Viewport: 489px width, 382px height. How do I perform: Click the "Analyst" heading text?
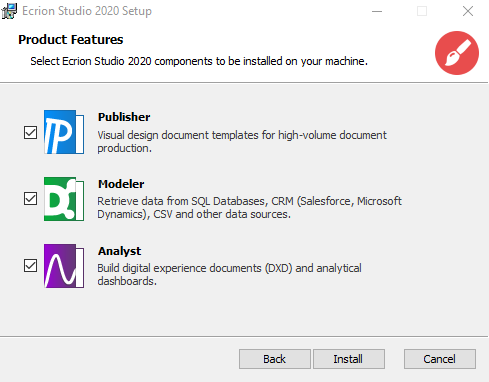[119, 251]
